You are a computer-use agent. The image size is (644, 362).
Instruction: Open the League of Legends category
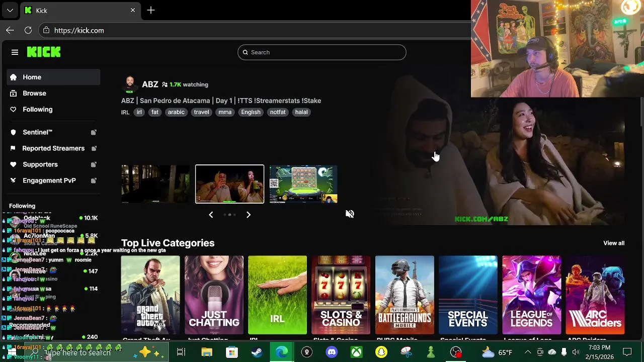click(x=531, y=295)
